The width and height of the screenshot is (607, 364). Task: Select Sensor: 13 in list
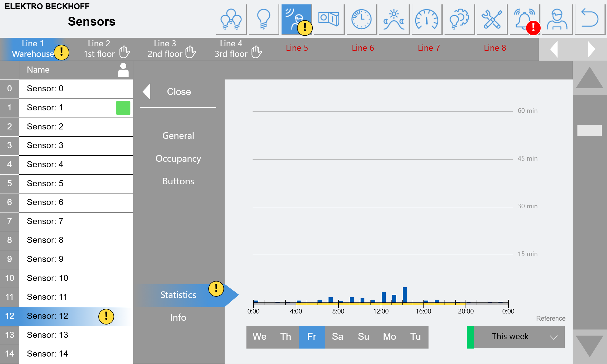point(67,335)
